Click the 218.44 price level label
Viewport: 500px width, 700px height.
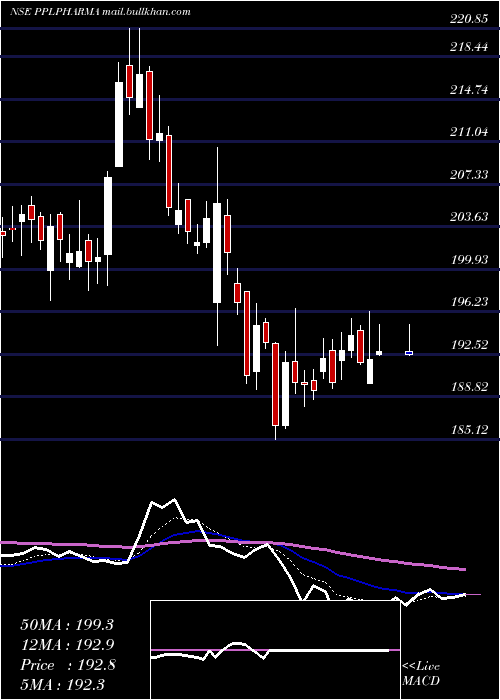click(x=469, y=47)
